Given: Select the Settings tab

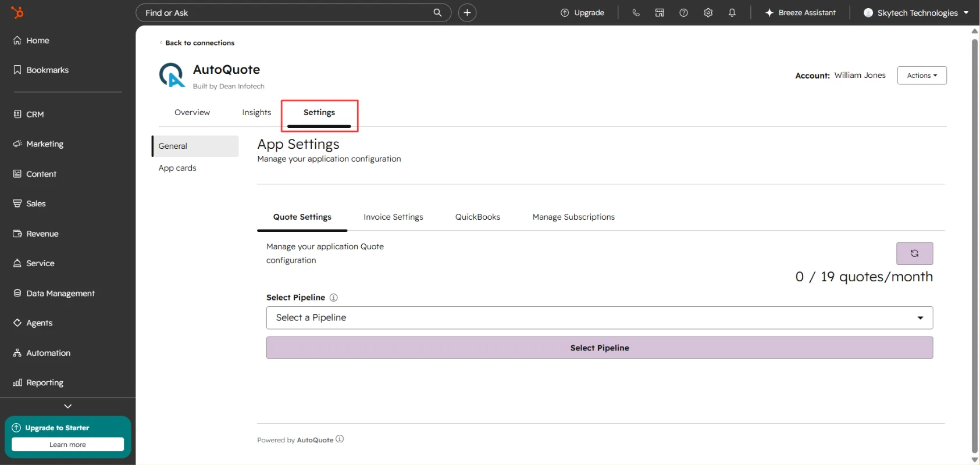Looking at the screenshot, I should [319, 112].
